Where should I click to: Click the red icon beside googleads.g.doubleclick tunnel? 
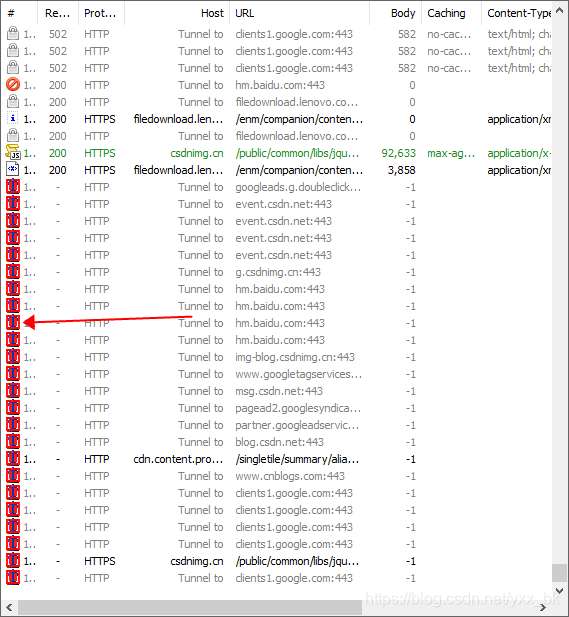click(13, 187)
